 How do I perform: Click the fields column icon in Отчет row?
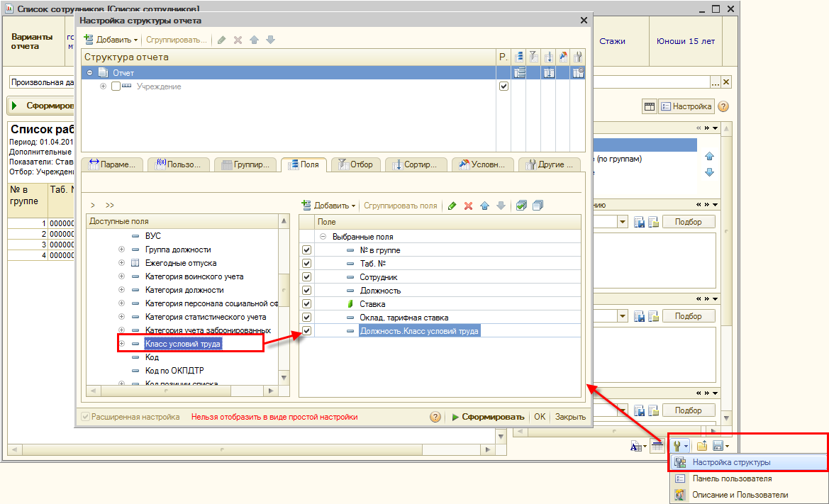tap(520, 73)
